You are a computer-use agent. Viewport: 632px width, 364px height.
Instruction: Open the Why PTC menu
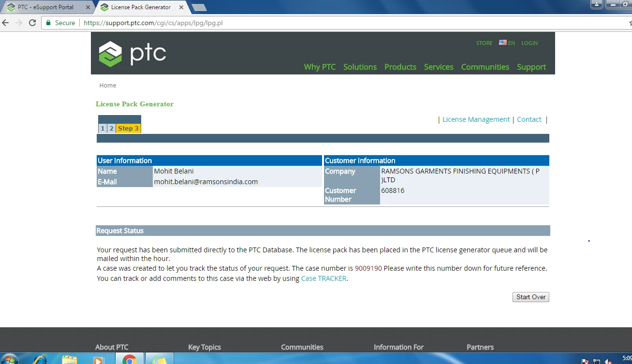320,67
